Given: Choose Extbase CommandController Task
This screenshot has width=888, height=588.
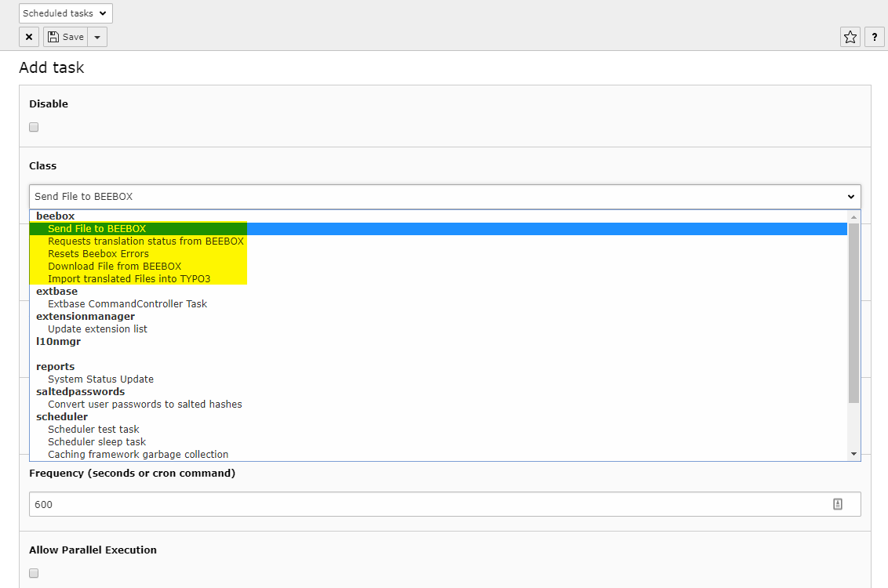Looking at the screenshot, I should [x=127, y=304].
